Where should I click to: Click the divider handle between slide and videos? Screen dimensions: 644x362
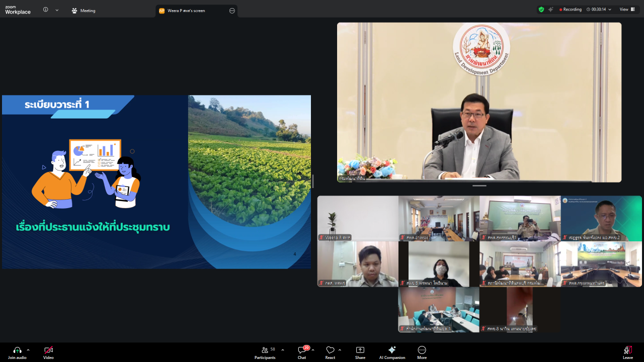tap(313, 181)
